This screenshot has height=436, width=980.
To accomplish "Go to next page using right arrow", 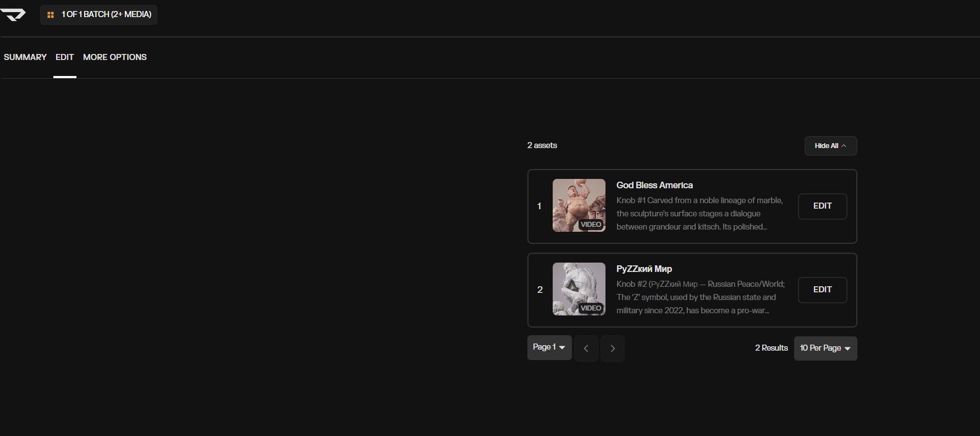I will pyautogui.click(x=613, y=348).
